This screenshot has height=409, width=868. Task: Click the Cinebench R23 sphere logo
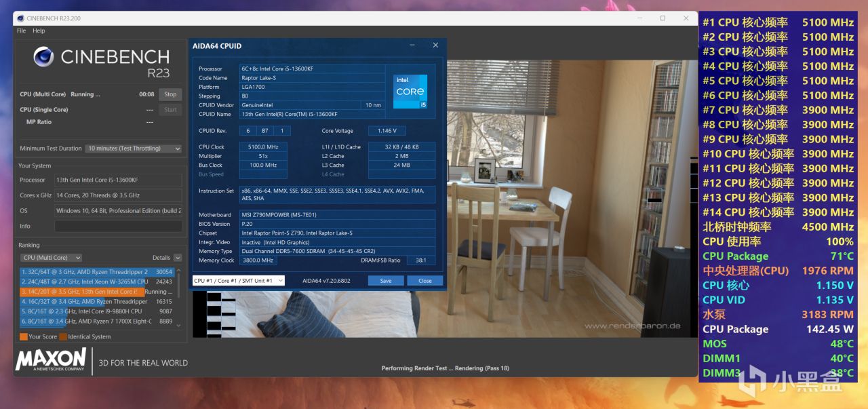(x=43, y=57)
